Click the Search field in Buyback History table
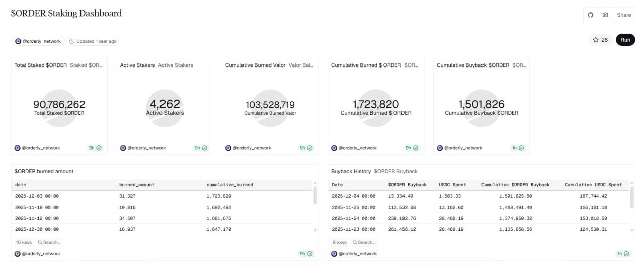Viewport: 644px width, 266px height. point(364,242)
